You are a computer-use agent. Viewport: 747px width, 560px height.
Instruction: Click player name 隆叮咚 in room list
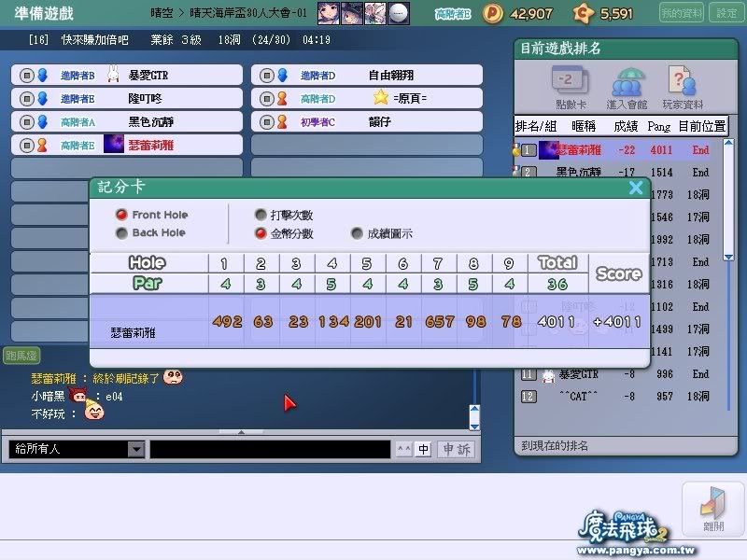pyautogui.click(x=146, y=99)
